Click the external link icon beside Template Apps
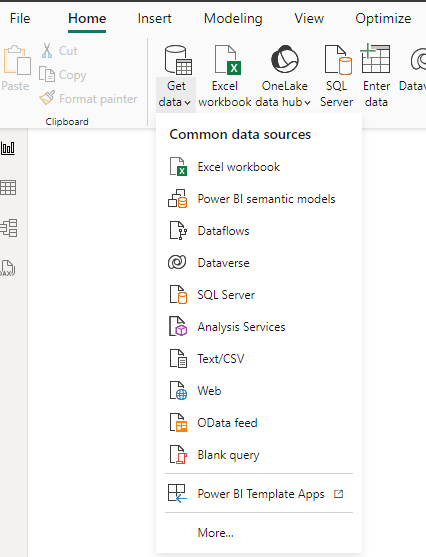Image resolution: width=426 pixels, height=557 pixels. click(339, 494)
